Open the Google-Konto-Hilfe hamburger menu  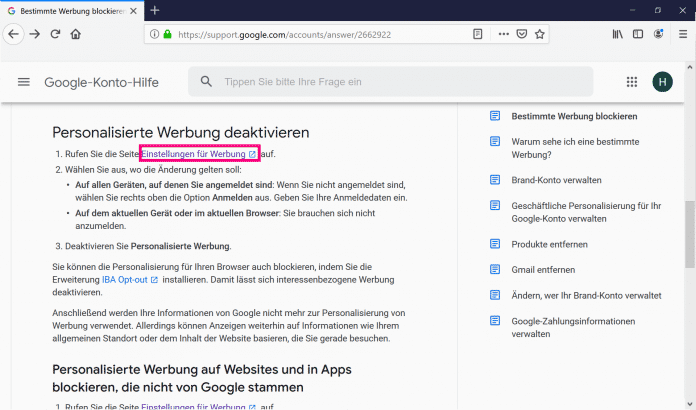pyautogui.click(x=24, y=82)
